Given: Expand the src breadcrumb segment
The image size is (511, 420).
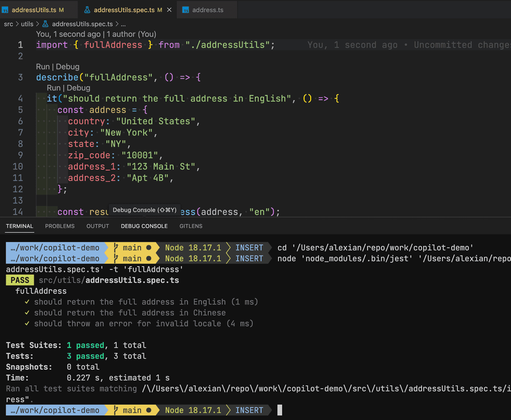Looking at the screenshot, I should pos(9,24).
